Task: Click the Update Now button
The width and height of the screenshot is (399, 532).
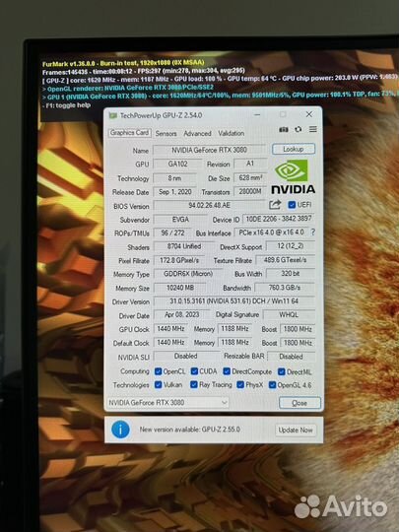Action: pos(296,430)
